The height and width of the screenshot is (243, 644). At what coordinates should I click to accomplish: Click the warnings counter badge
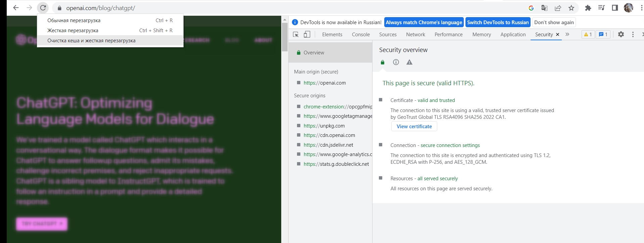[x=588, y=34]
